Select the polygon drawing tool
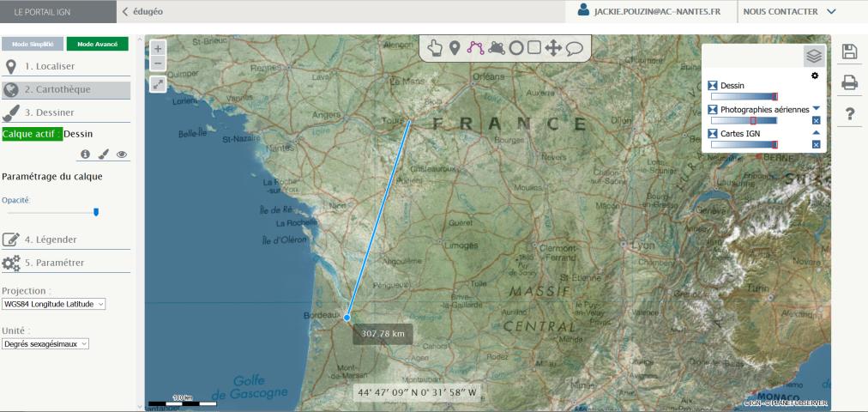The width and height of the screenshot is (868, 412). click(x=496, y=48)
